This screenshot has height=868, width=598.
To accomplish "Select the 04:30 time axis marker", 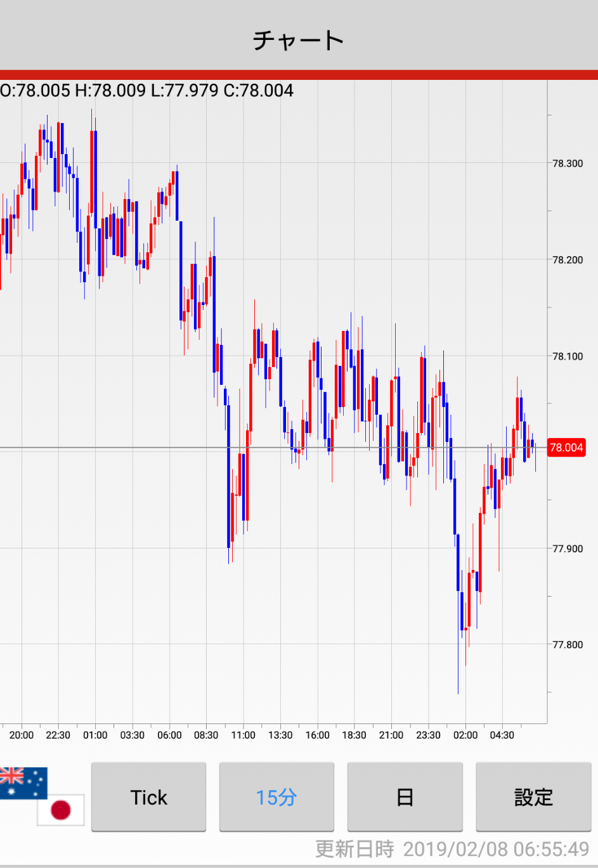I will pyautogui.click(x=502, y=735).
